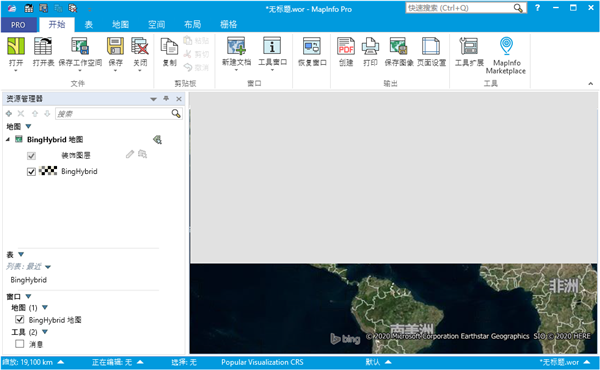The height and width of the screenshot is (370, 600).
Task: Open the 表 section dropdown arrow
Action: [x=21, y=254]
